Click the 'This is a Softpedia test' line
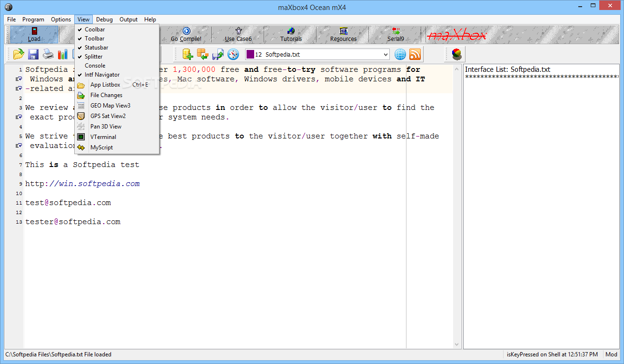Screen dimensions: 624x364 82,165
